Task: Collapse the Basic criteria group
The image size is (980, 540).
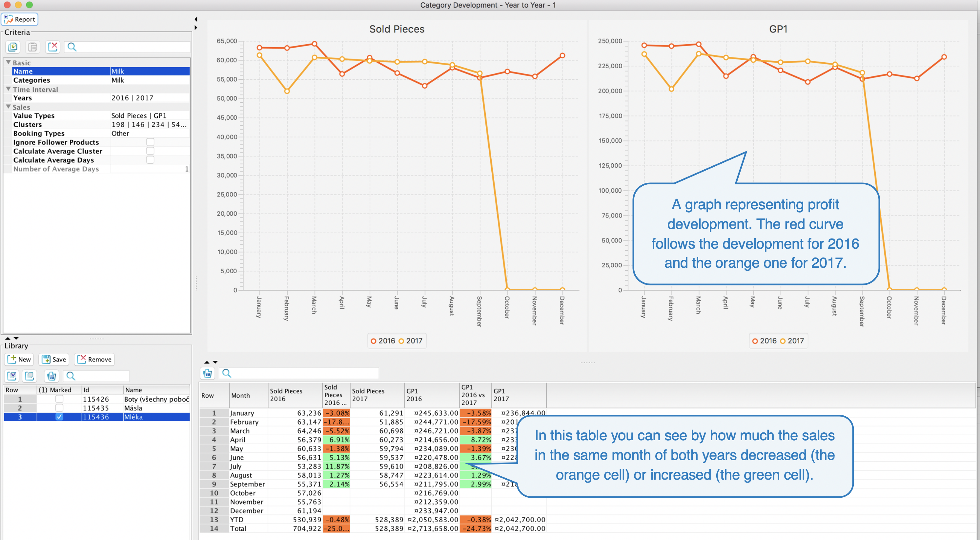Action: [9, 62]
